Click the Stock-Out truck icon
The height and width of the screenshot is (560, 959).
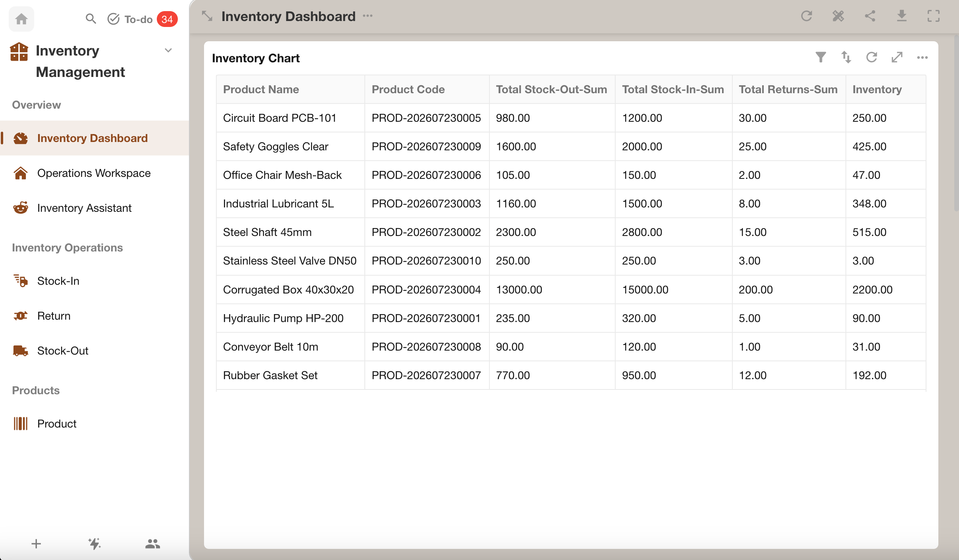[x=21, y=351]
